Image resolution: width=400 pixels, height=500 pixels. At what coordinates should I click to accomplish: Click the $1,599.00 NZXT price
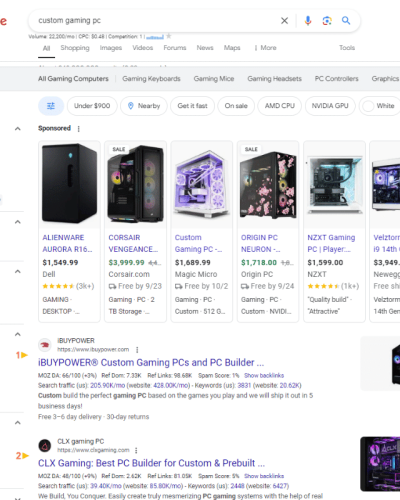[325, 263]
